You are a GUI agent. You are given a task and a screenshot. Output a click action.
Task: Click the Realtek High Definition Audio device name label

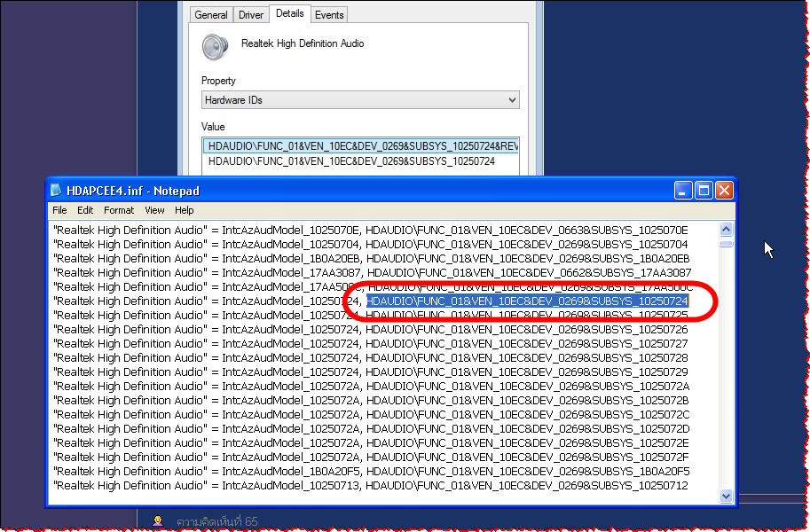303,43
